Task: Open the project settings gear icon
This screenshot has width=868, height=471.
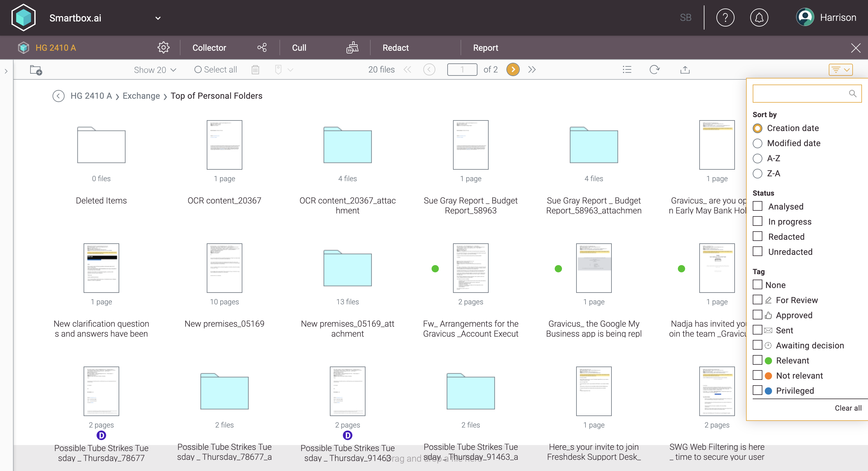Action: point(163,47)
